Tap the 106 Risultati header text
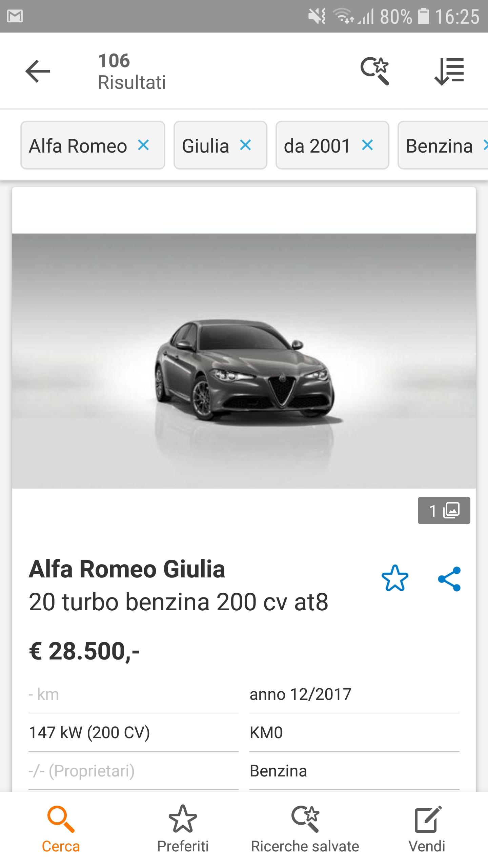This screenshot has width=488, height=868. click(132, 72)
